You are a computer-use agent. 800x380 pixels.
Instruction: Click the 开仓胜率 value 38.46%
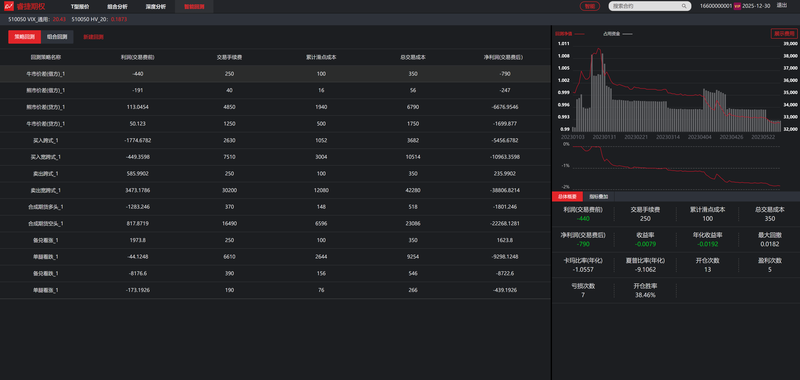click(645, 295)
